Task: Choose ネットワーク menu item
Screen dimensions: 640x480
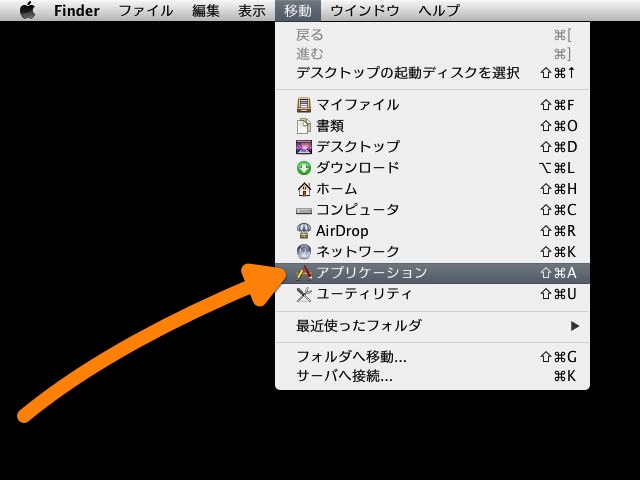Action: click(x=433, y=252)
